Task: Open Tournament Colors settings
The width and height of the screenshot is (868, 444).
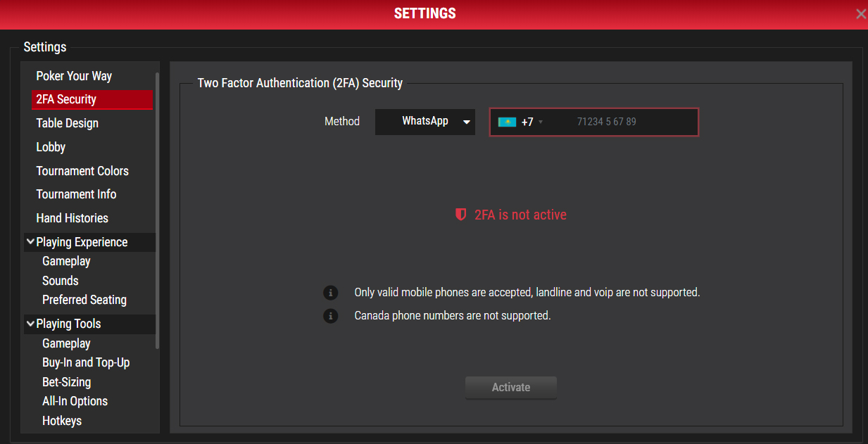Action: 82,171
